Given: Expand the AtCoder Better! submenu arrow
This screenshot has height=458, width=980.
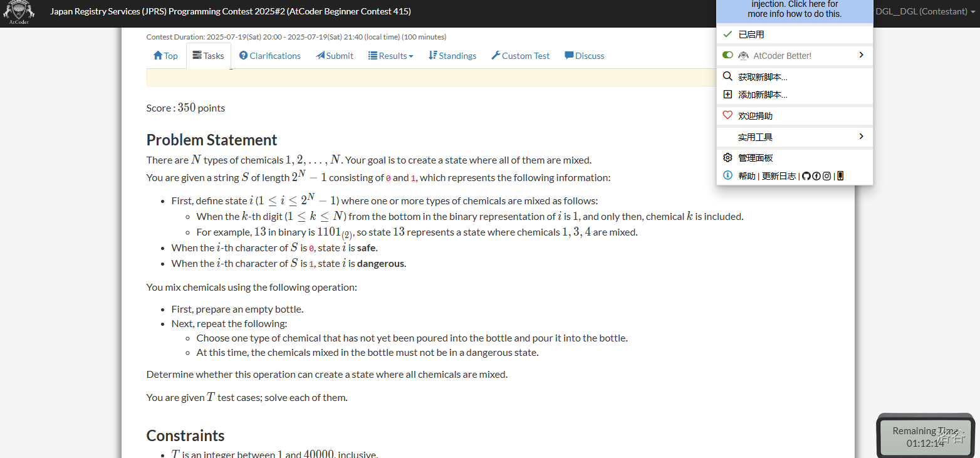Looking at the screenshot, I should point(861,55).
